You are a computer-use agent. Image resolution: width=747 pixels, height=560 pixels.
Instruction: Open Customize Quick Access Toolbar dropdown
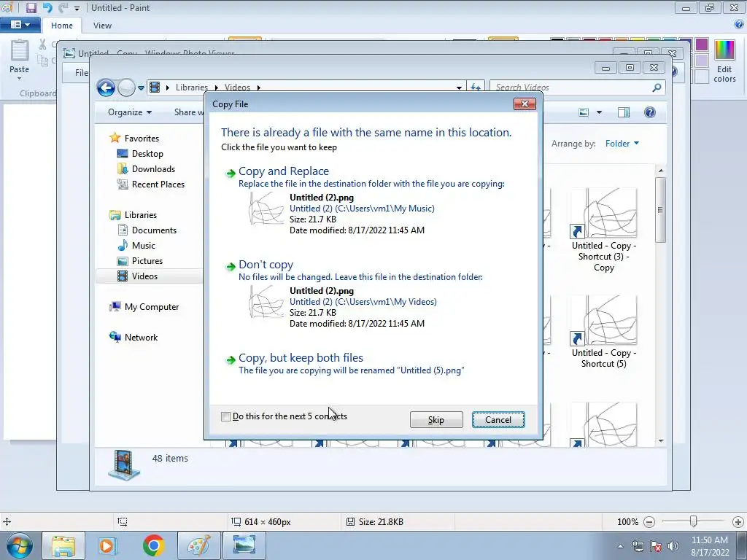pos(77,9)
